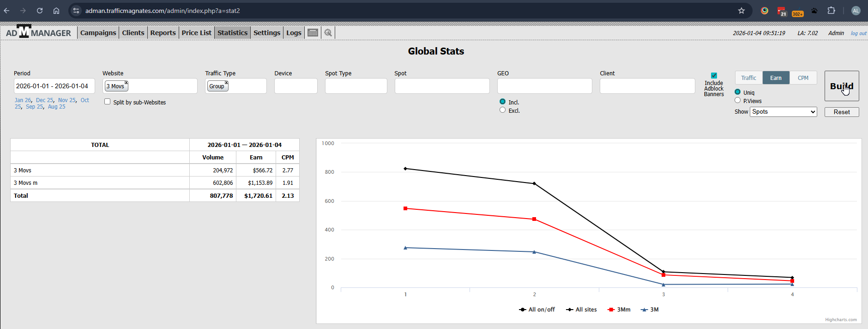Screen dimensions: 868x329
Task: Uncheck Include Adblock Banners
Action: point(714,75)
